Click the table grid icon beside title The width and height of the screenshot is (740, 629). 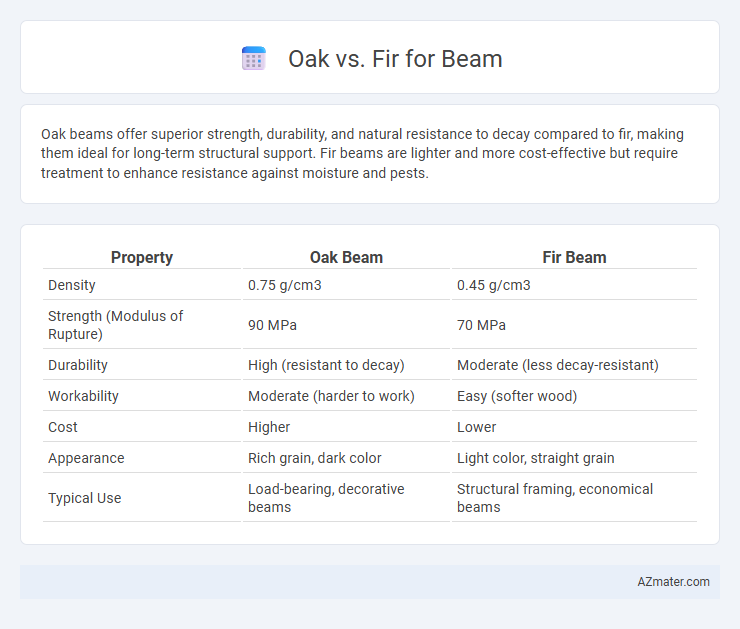click(x=254, y=59)
